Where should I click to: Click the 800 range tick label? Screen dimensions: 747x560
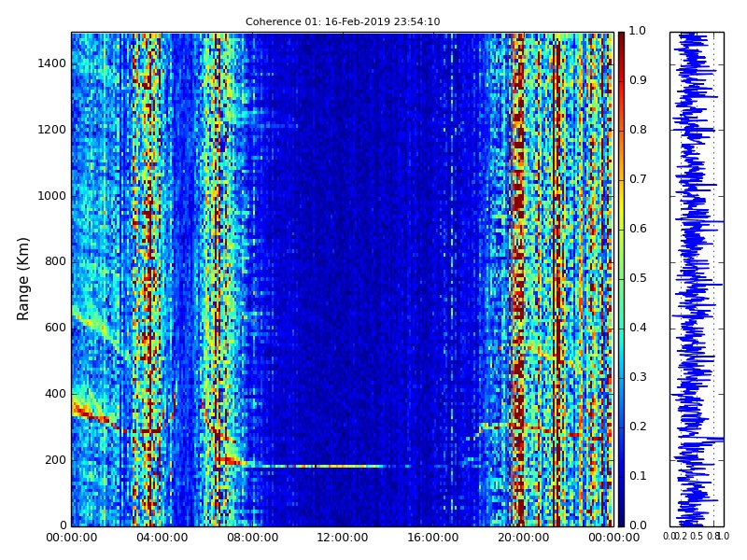pyautogui.click(x=55, y=261)
